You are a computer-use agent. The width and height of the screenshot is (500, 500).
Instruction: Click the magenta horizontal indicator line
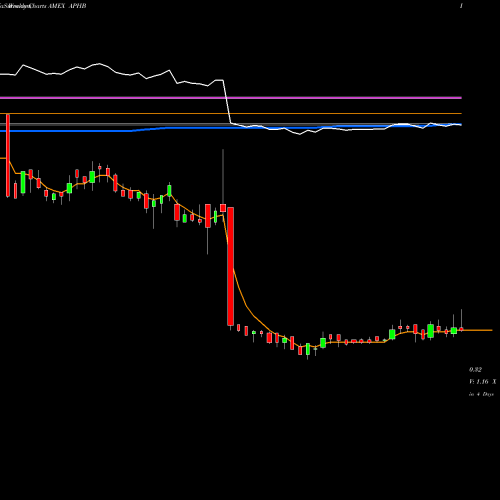pos(231,98)
